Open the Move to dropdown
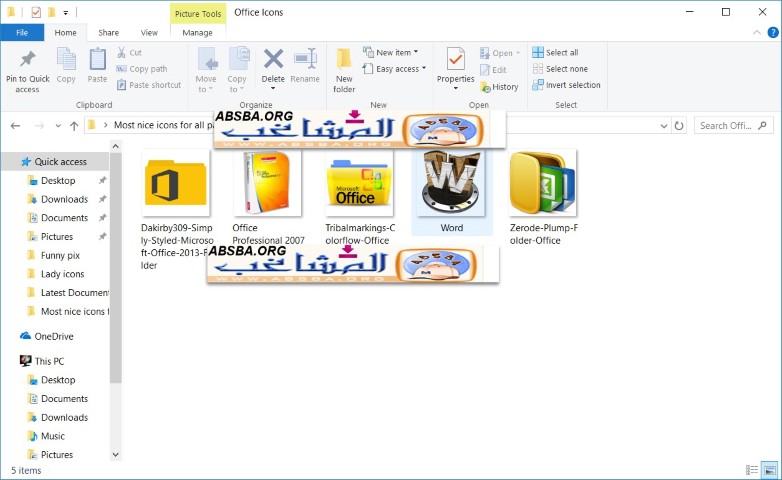The image size is (782, 480). coord(205,70)
